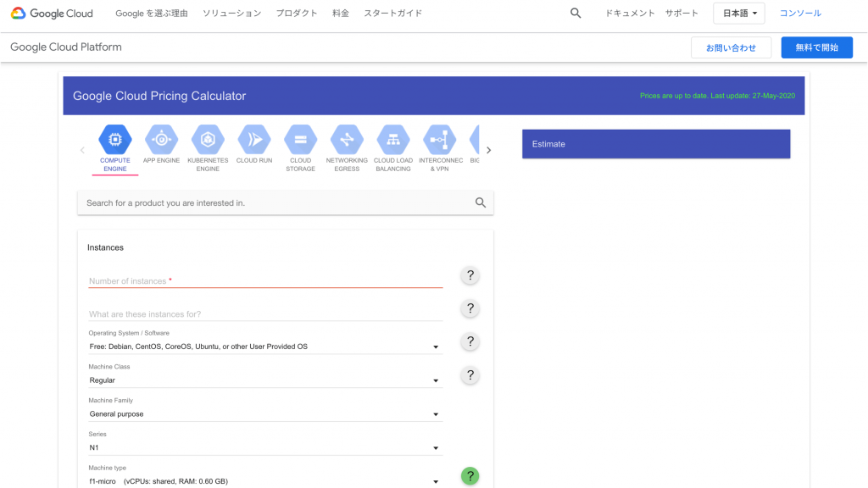Open help for What are these instances for
Image resolution: width=868 pixels, height=488 pixels.
(x=470, y=308)
